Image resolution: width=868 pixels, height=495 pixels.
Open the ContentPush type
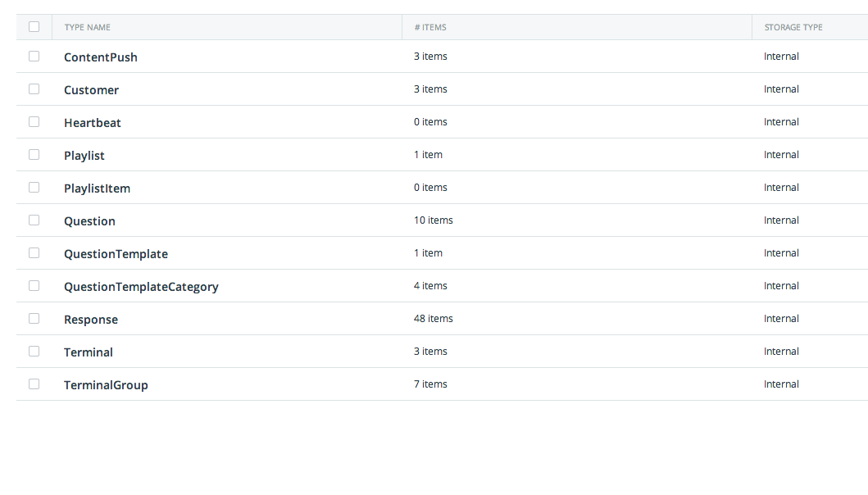point(101,57)
